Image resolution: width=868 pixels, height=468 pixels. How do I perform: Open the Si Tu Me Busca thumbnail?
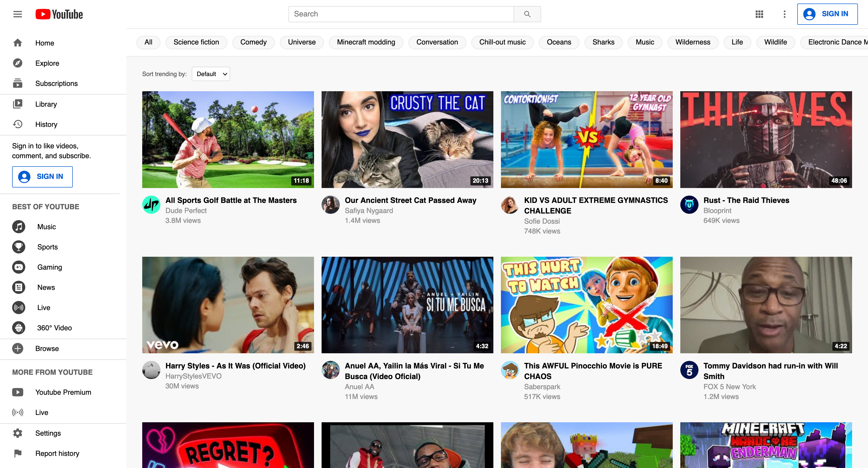coord(407,305)
